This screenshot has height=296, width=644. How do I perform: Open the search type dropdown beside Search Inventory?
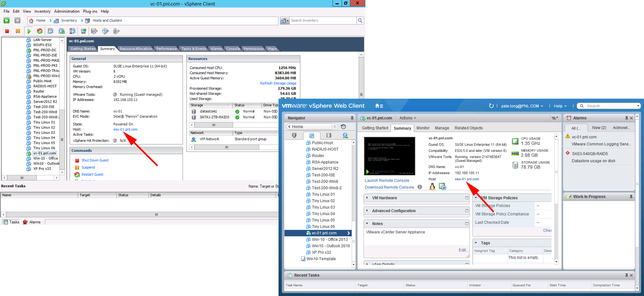tap(285, 21)
